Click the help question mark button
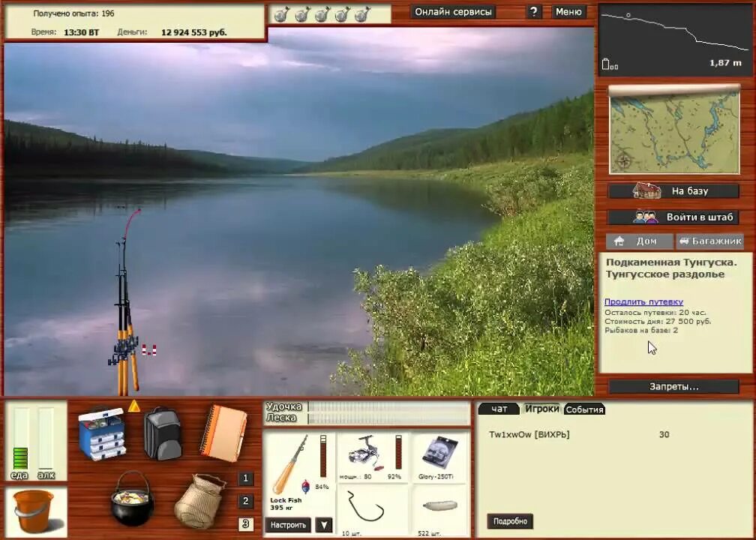Screen dimensions: 756x540 (533, 11)
